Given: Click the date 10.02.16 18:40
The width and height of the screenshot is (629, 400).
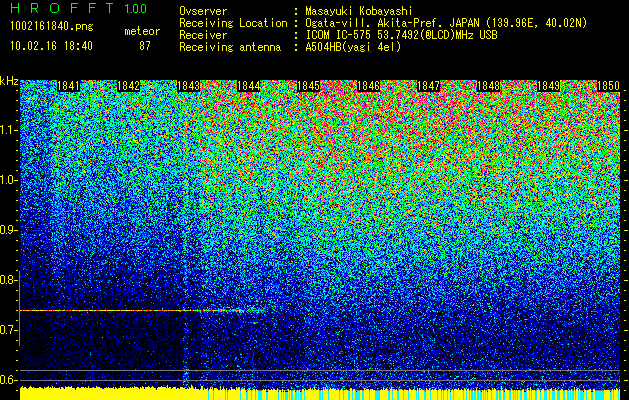Looking at the screenshot, I should pyautogui.click(x=51, y=46).
